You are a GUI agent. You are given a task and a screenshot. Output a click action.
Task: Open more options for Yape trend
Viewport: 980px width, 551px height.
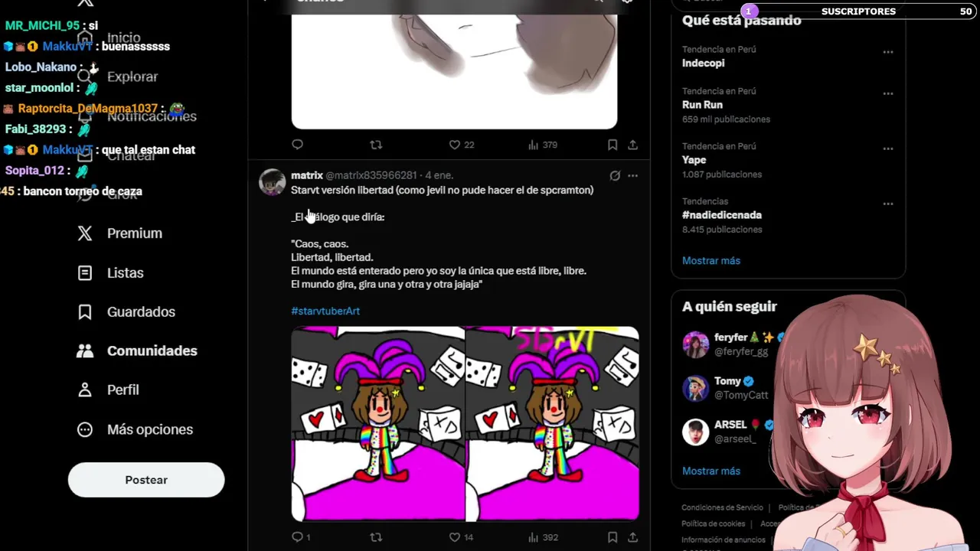click(x=888, y=148)
